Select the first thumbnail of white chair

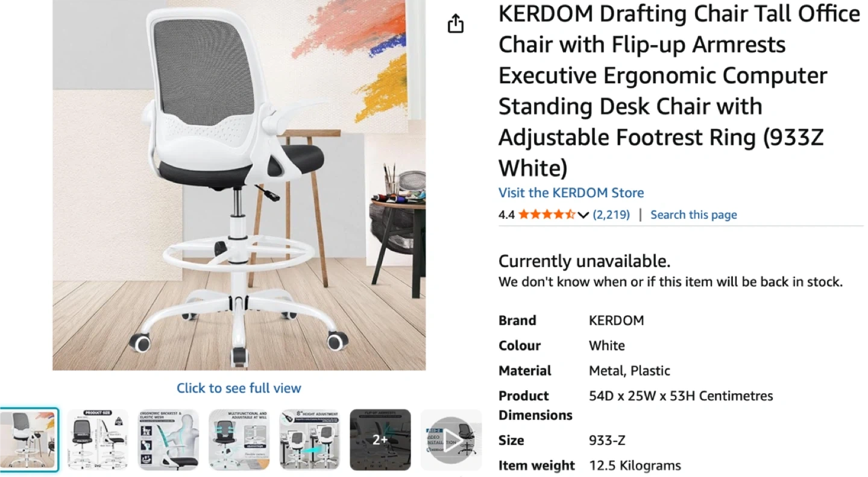click(x=29, y=440)
